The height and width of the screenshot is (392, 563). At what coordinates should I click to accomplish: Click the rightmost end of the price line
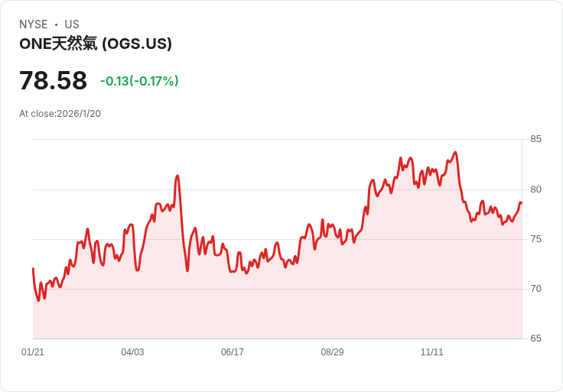(521, 202)
